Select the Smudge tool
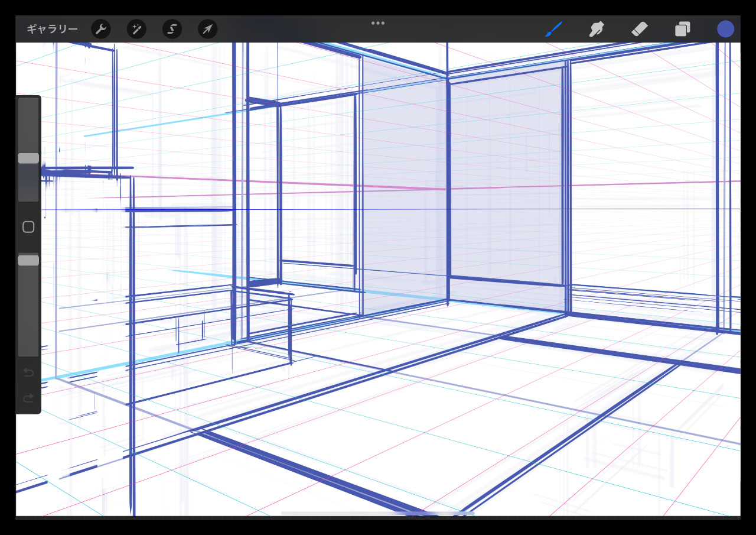Viewport: 756px width, 535px height. pyautogui.click(x=597, y=29)
